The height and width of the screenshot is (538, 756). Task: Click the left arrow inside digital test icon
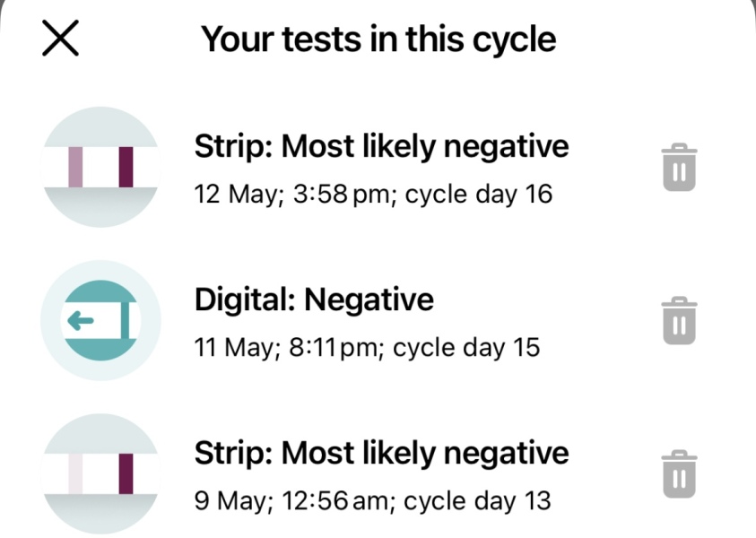[x=82, y=322]
